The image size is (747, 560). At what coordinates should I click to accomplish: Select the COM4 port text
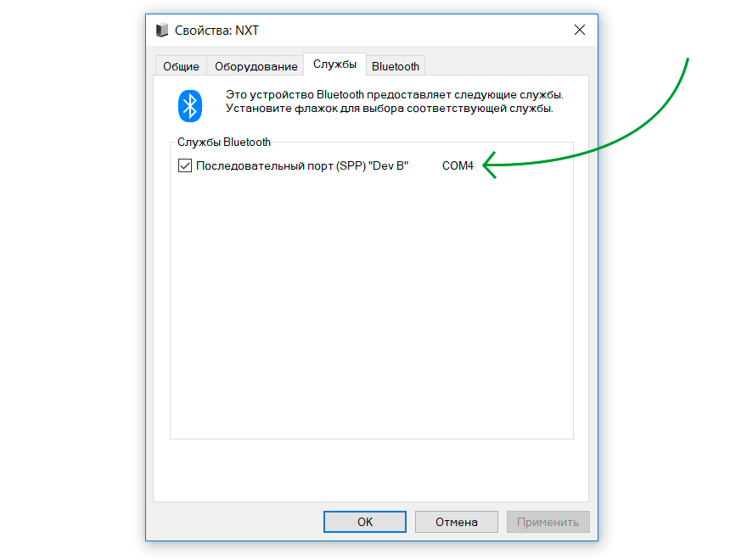click(458, 165)
